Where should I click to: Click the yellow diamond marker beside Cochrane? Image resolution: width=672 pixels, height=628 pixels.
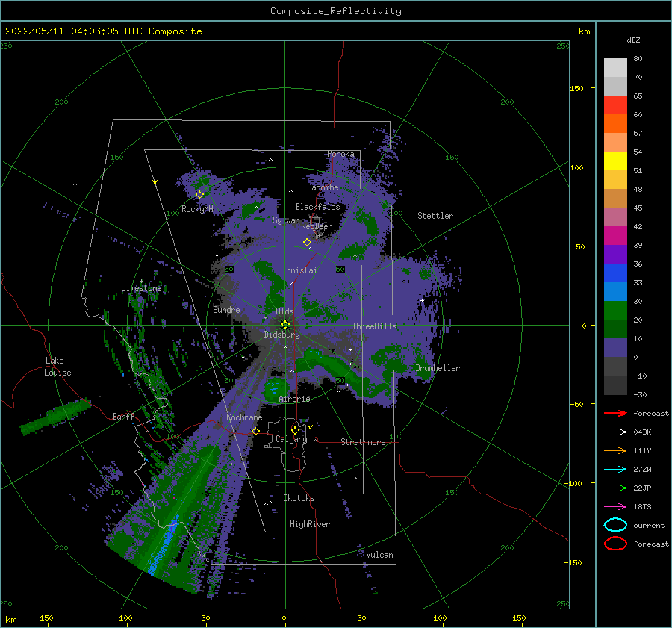coord(256,431)
